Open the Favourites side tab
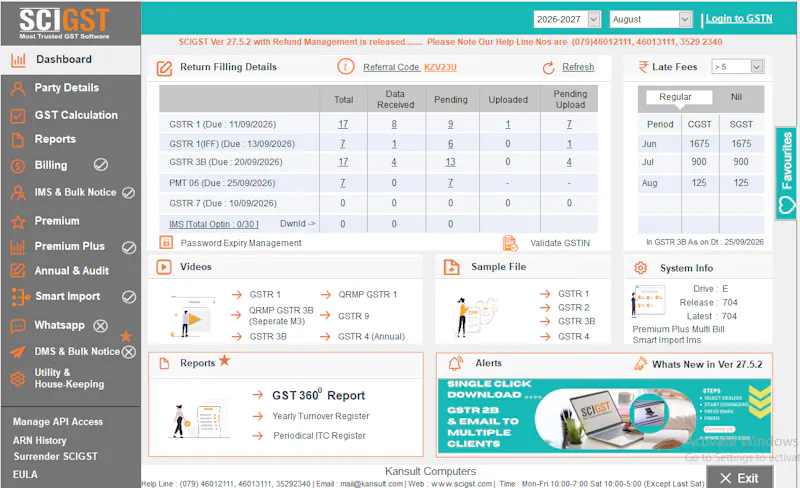Viewport: 800px width, 488px height. point(786,174)
